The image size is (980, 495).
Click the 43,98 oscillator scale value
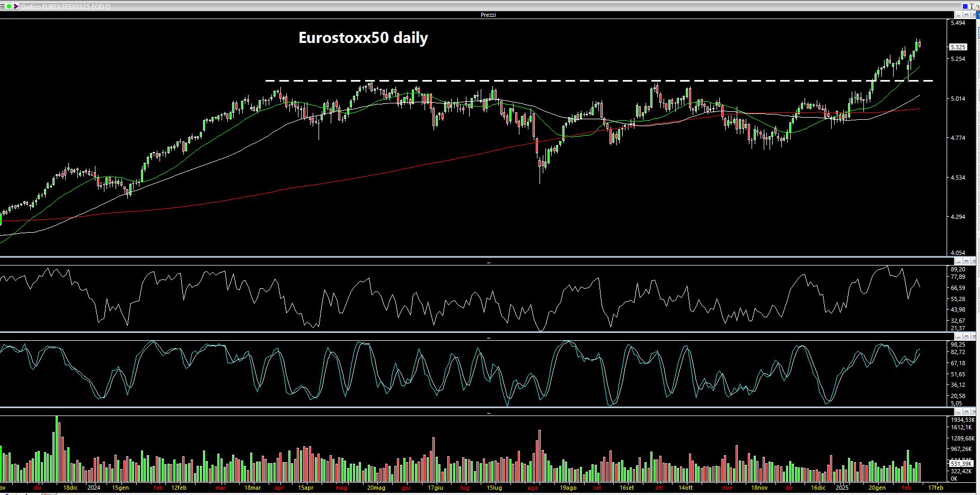pos(958,310)
